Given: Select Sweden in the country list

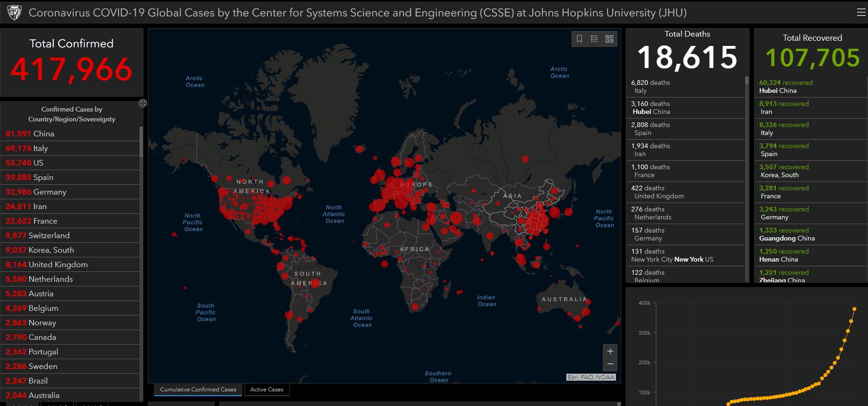Looking at the screenshot, I should 70,366.
